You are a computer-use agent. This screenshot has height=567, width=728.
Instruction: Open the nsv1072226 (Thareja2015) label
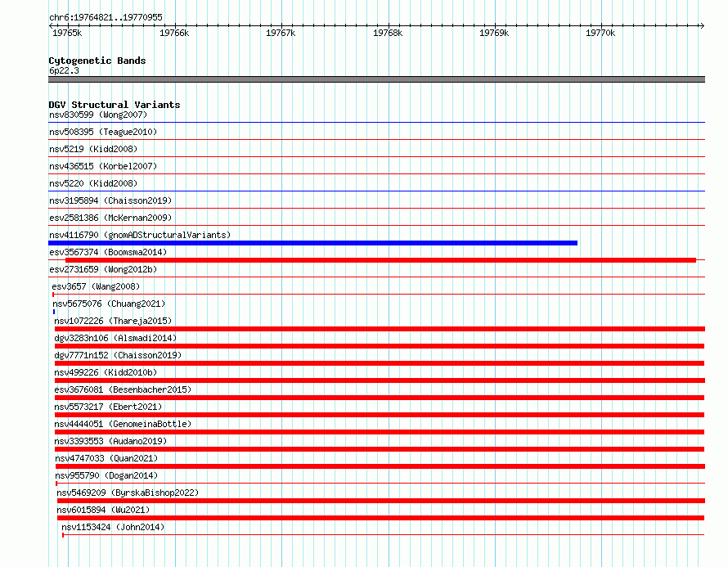(x=113, y=321)
